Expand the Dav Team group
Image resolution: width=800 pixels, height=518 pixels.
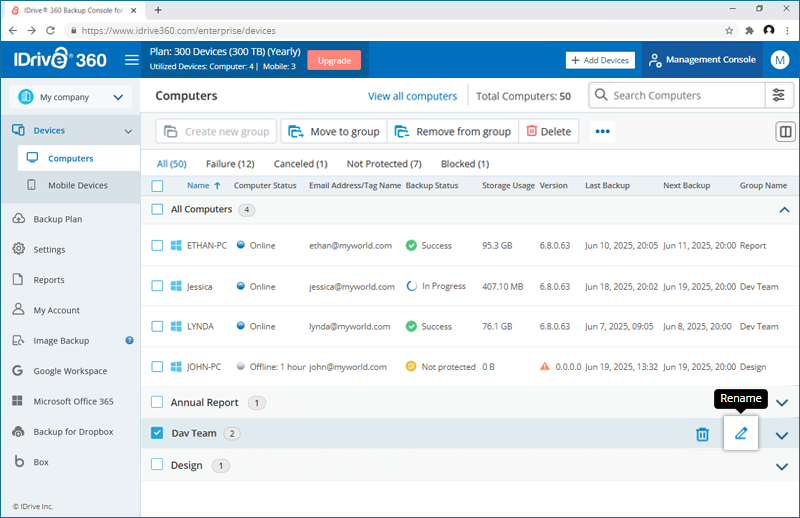pos(782,436)
